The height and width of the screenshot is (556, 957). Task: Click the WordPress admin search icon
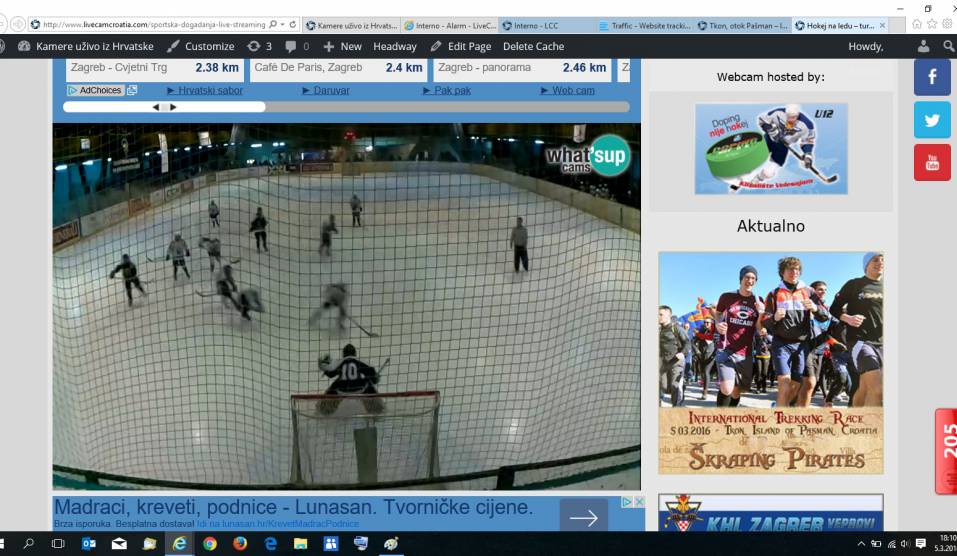click(x=948, y=46)
